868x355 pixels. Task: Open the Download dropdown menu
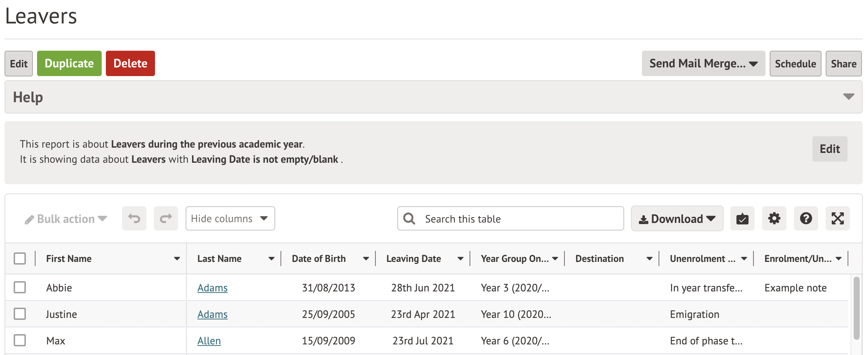677,218
